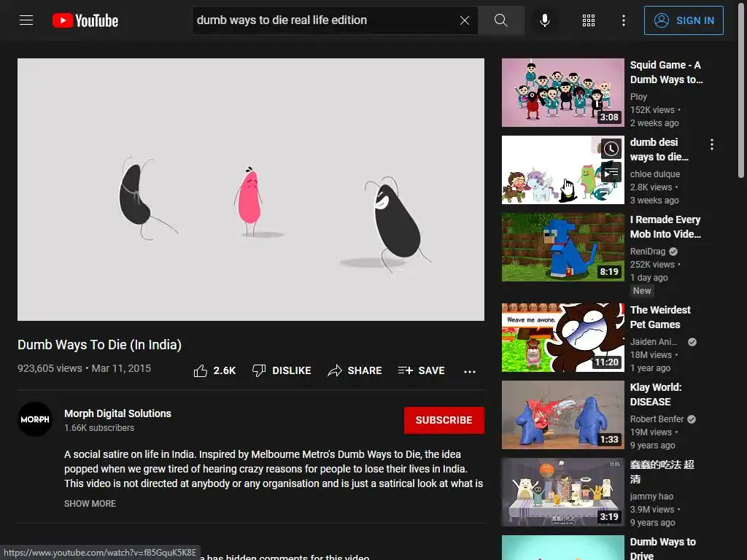The image size is (747, 560).
Task: Click '1.66K subscribers' text
Action: tap(99, 427)
